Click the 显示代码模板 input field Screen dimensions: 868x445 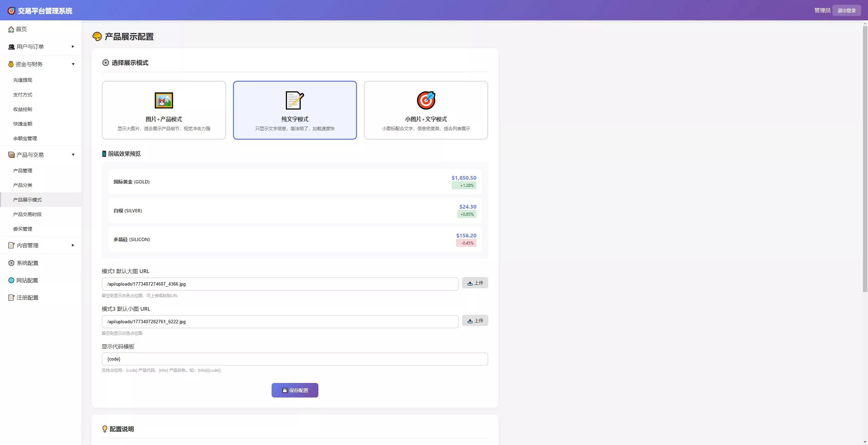point(295,359)
